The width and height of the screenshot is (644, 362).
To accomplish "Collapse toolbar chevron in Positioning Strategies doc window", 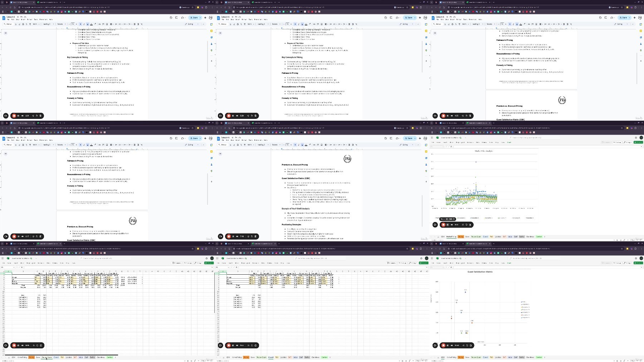I will click(x=418, y=145).
